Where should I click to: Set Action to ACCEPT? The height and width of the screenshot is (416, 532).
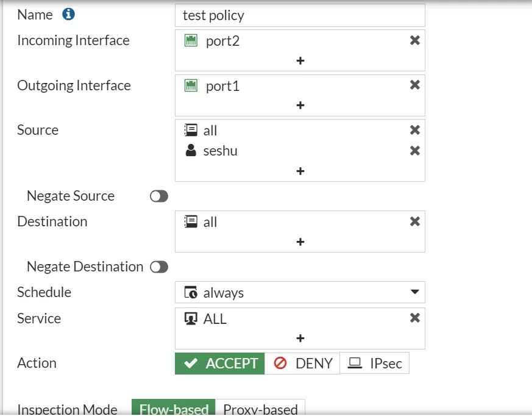219,364
